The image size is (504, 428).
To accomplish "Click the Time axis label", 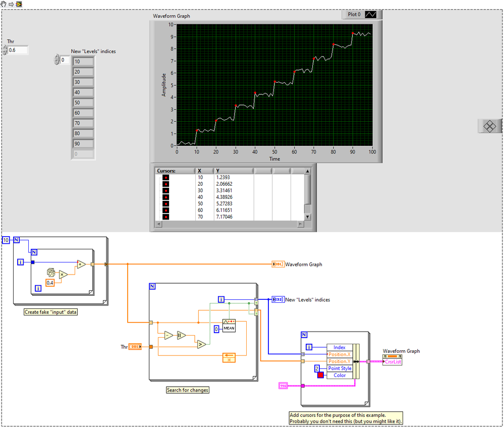I will (x=274, y=159).
